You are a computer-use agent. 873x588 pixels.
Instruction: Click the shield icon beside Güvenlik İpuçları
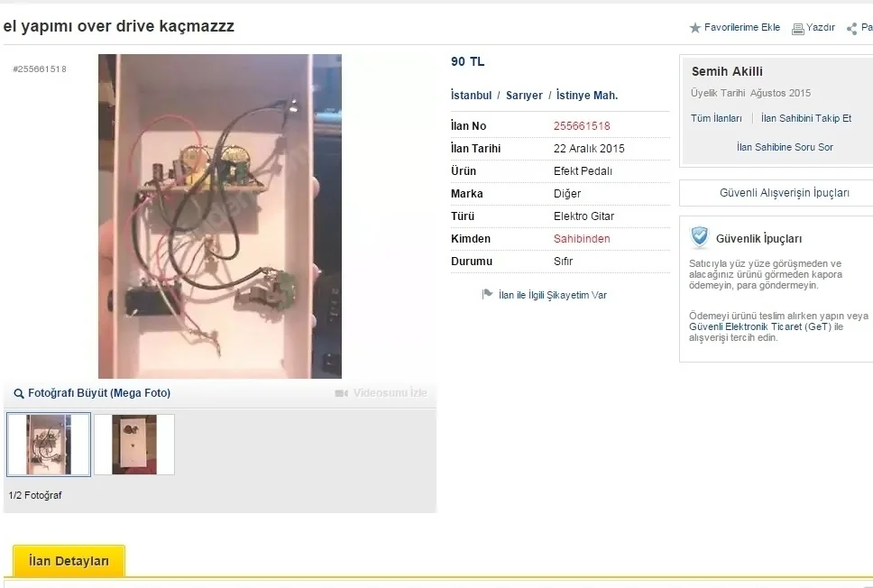click(699, 238)
